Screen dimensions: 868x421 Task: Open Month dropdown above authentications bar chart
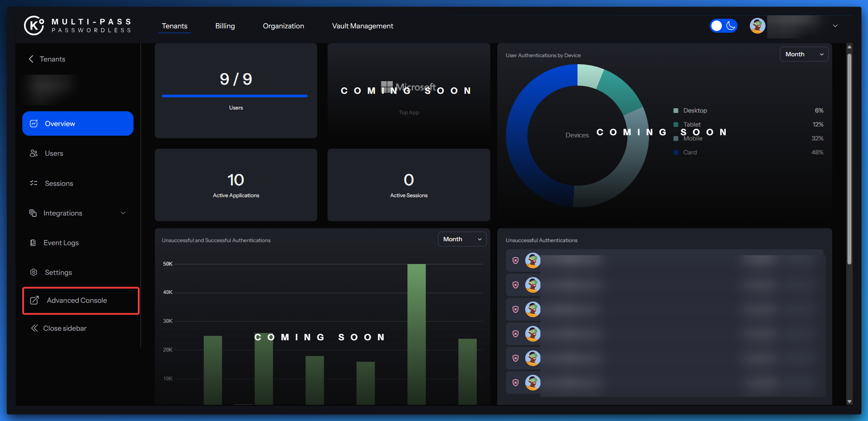(461, 239)
